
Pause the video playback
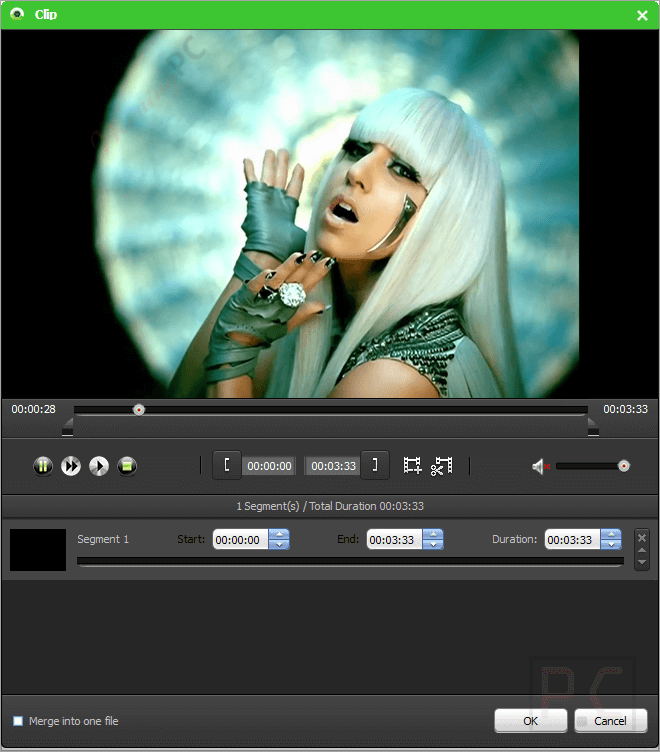click(x=43, y=466)
